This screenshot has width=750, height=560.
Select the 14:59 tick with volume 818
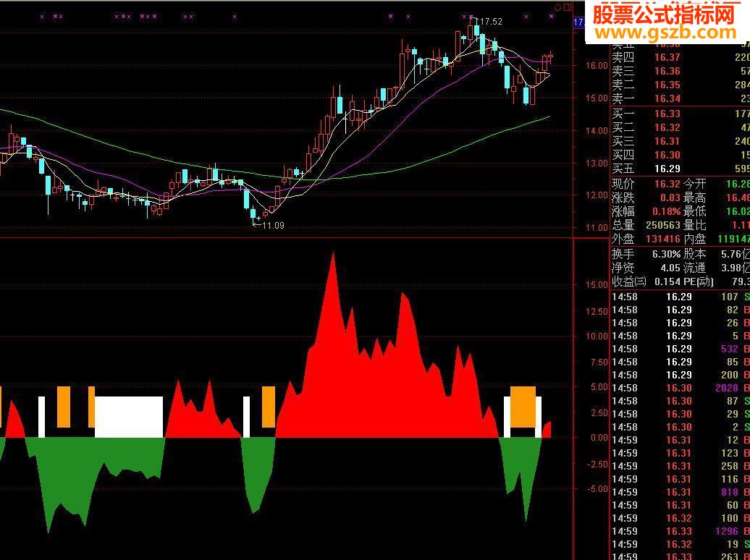coord(681,492)
